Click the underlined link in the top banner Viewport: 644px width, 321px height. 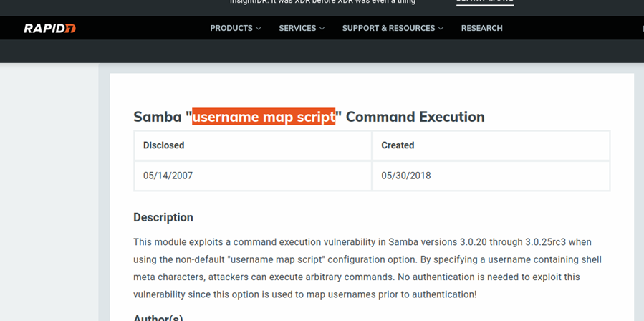485,2
